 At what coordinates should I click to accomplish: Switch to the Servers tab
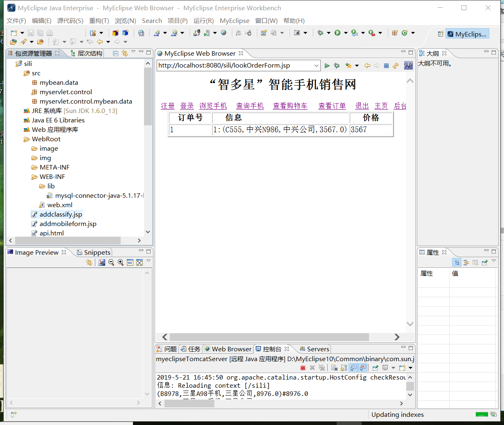tap(314, 349)
